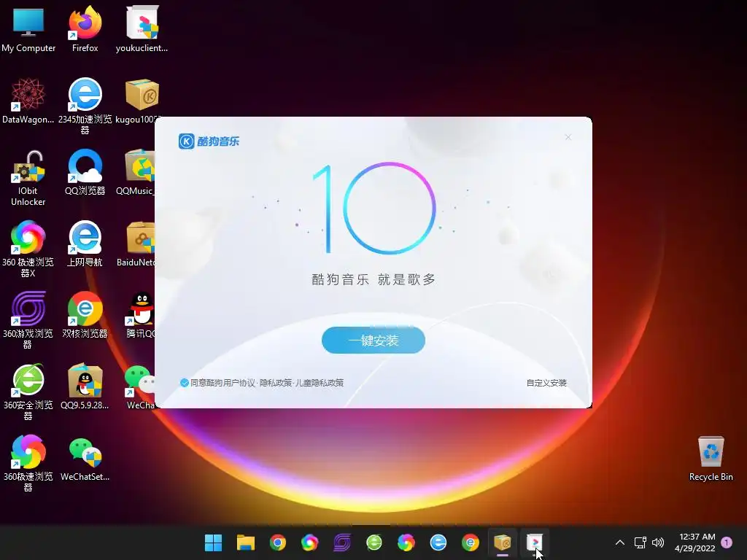
Task: Select the QQ9.5.9.28 installer desktop icon
Action: click(85, 386)
